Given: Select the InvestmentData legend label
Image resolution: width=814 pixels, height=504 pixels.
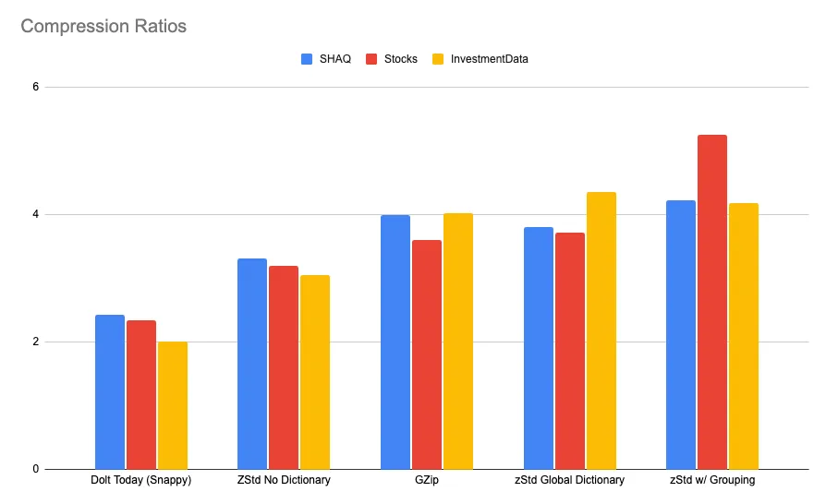Looking at the screenshot, I should point(489,59).
